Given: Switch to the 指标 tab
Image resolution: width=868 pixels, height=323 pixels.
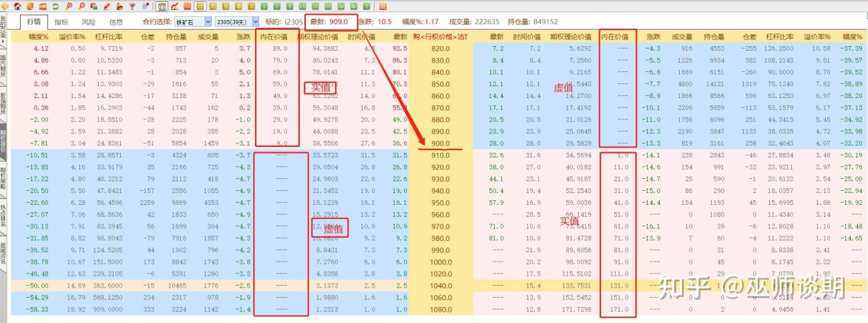Looking at the screenshot, I should [61, 21].
